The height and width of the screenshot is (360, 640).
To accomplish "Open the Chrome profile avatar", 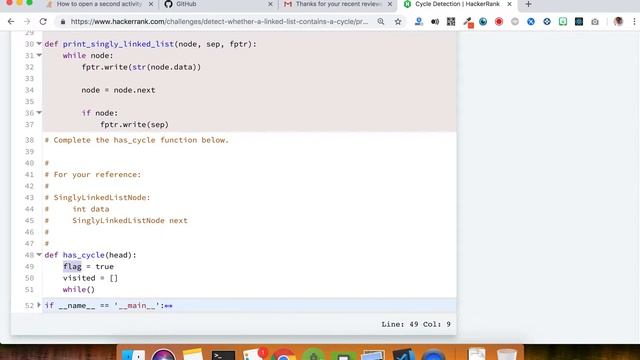I will (x=618, y=22).
